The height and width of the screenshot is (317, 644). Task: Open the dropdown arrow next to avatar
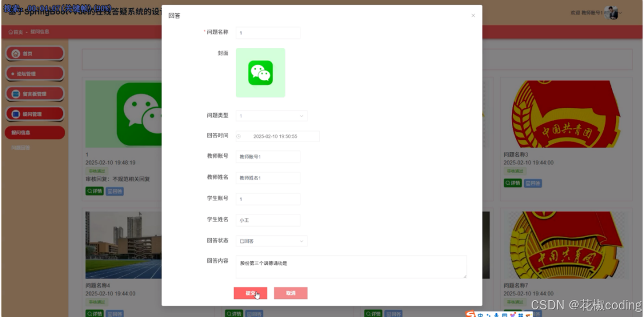[x=620, y=13]
